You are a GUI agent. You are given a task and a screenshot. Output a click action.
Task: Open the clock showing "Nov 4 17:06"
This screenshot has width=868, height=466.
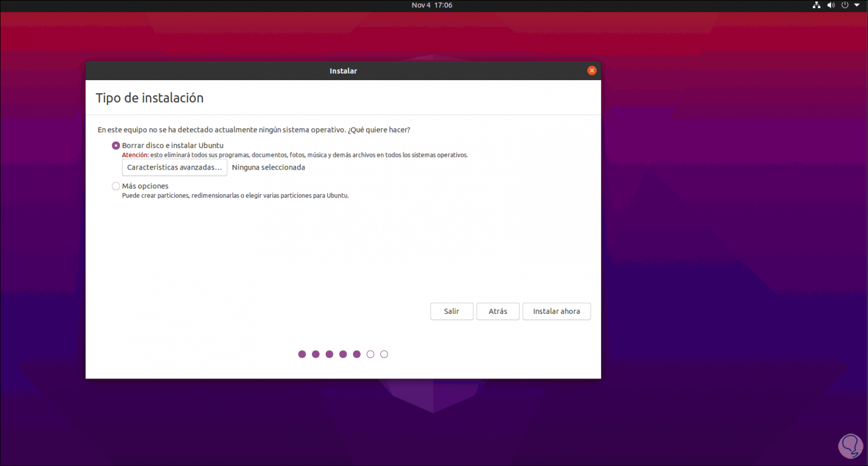(x=432, y=5)
